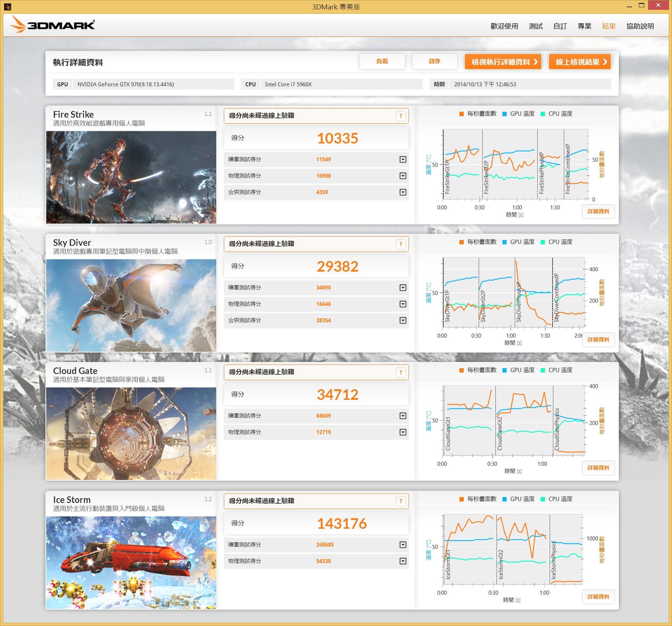Click the Sky Diver preview thumbnail
This screenshot has height=626, width=672.
131,306
